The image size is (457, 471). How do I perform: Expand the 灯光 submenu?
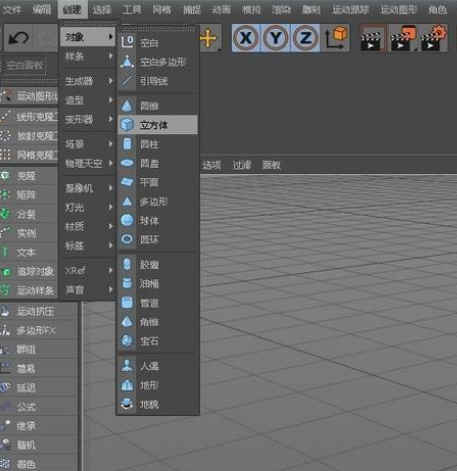point(87,208)
